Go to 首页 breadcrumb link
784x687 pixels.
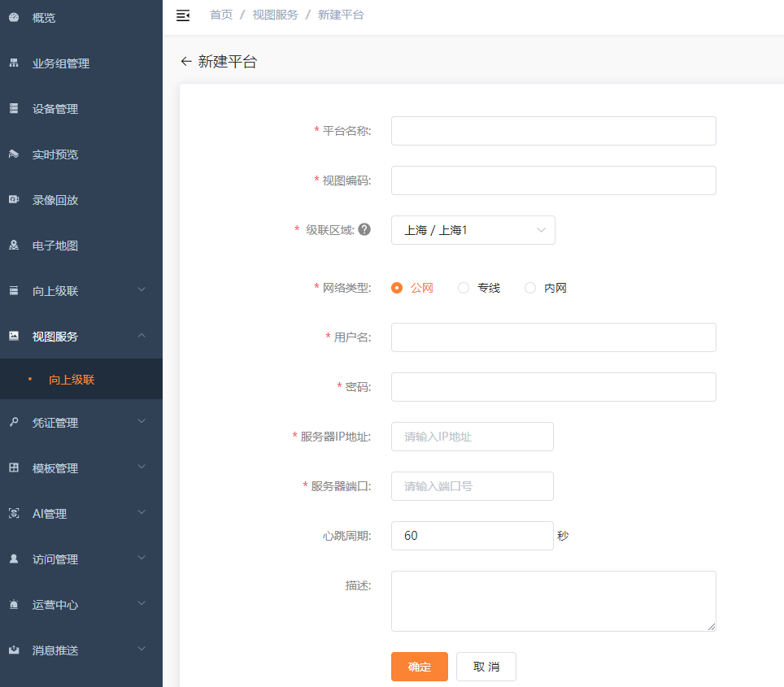point(221,15)
